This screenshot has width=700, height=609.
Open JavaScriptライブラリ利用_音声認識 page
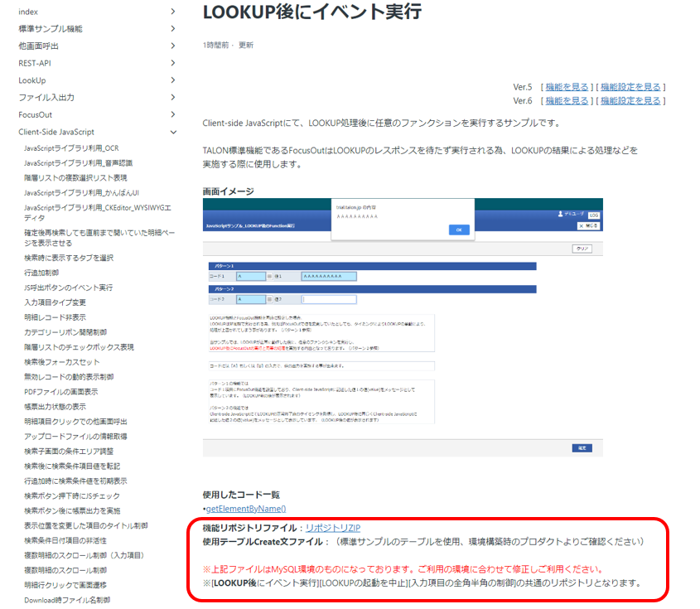78,163
